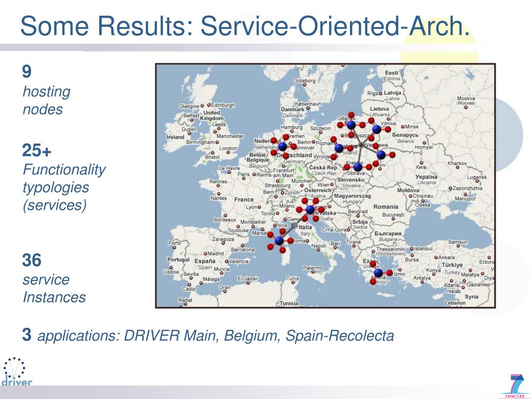Click the Istanbul city marker dot
The image size is (532, 399).
click(411, 249)
